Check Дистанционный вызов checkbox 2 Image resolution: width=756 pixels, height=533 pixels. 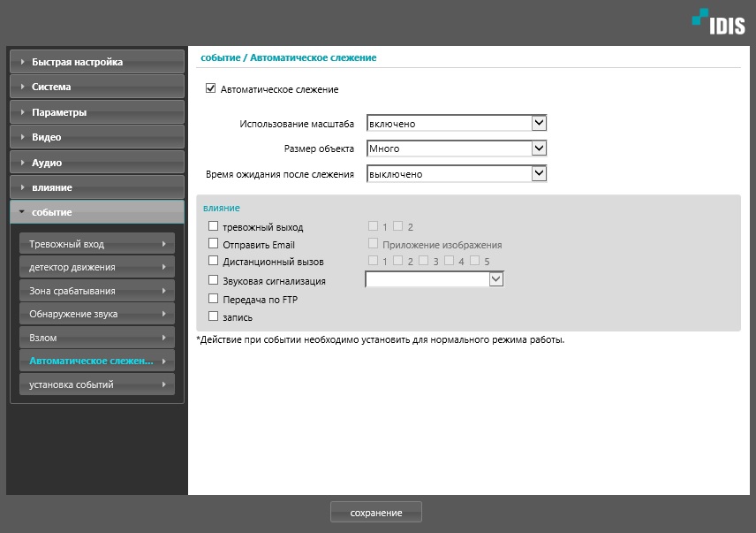tap(397, 261)
